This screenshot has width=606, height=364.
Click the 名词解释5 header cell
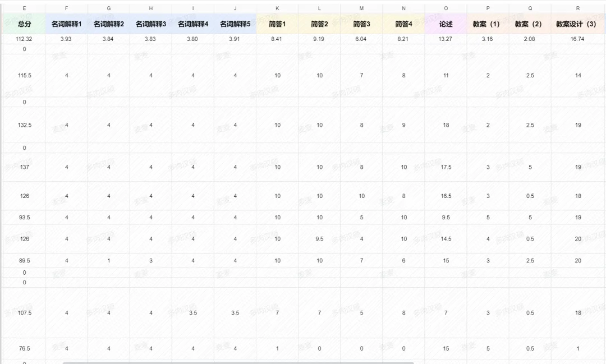tap(235, 24)
